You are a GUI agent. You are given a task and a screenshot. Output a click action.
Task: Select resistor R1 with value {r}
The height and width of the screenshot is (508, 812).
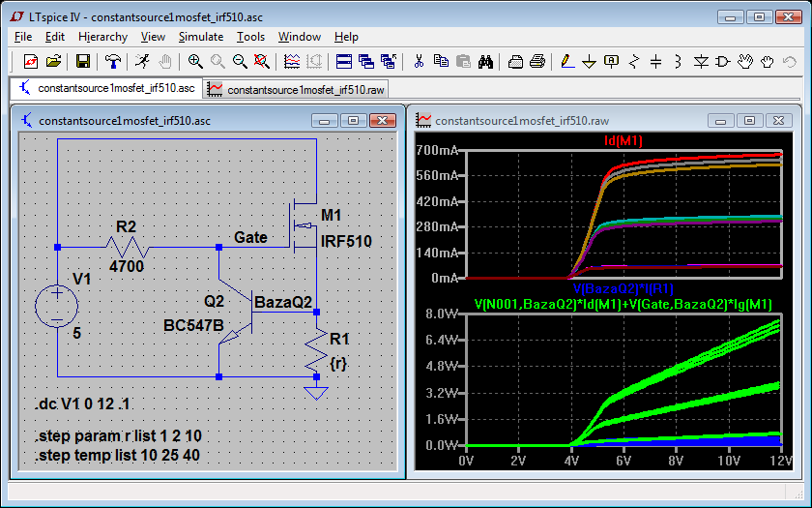[316, 350]
